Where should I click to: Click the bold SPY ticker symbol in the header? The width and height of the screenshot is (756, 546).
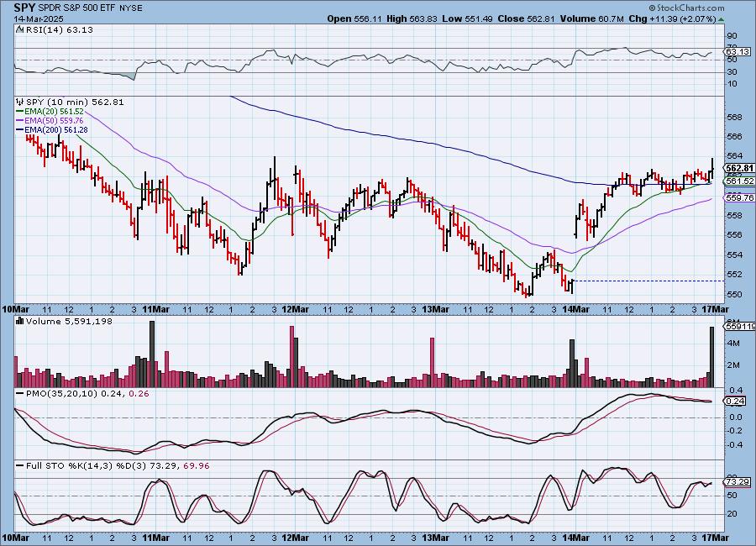point(24,8)
